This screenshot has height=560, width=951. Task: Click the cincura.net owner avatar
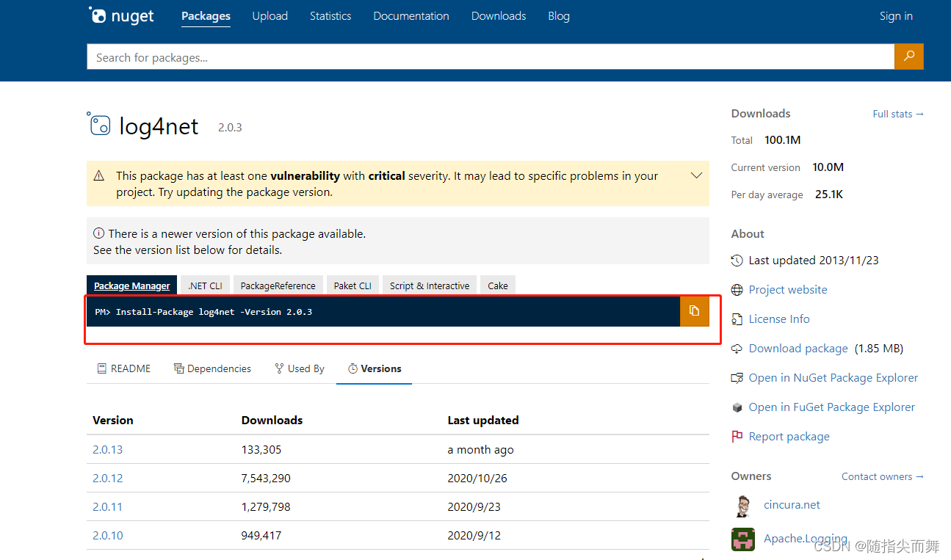pyautogui.click(x=743, y=505)
